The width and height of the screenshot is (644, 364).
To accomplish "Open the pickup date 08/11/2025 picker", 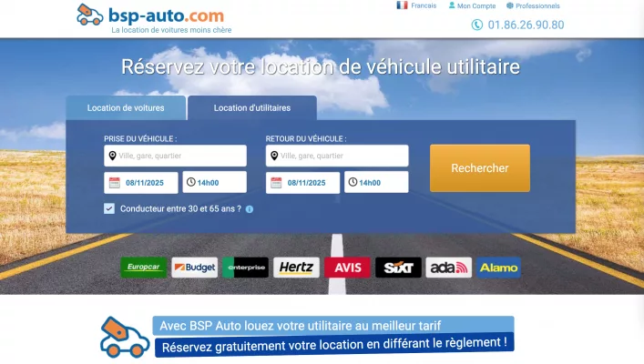I will click(141, 183).
